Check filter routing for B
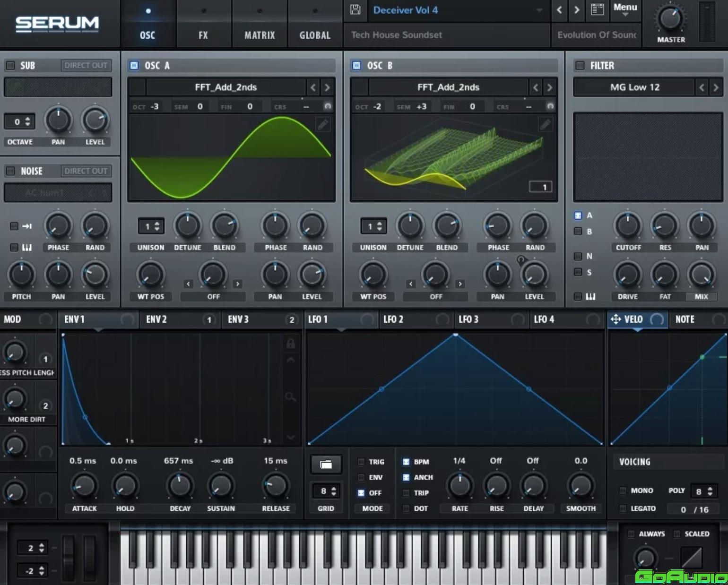The height and width of the screenshot is (585, 728). pos(578,232)
